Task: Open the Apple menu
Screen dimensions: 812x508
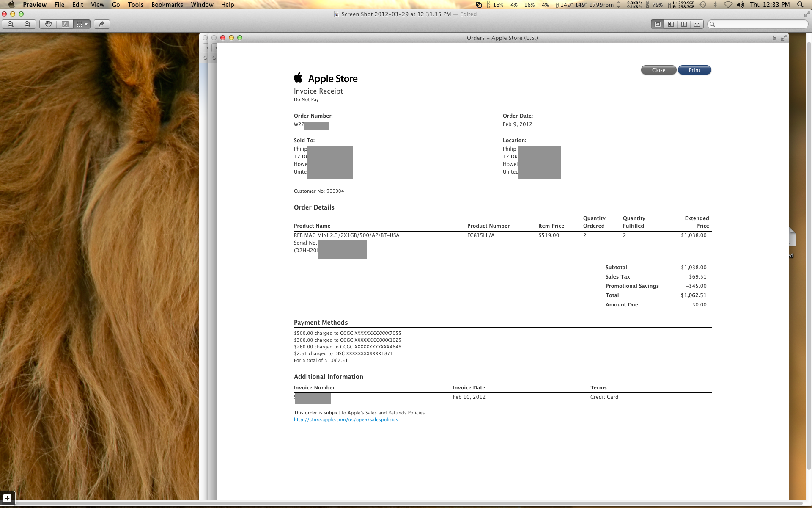Action: click(11, 5)
